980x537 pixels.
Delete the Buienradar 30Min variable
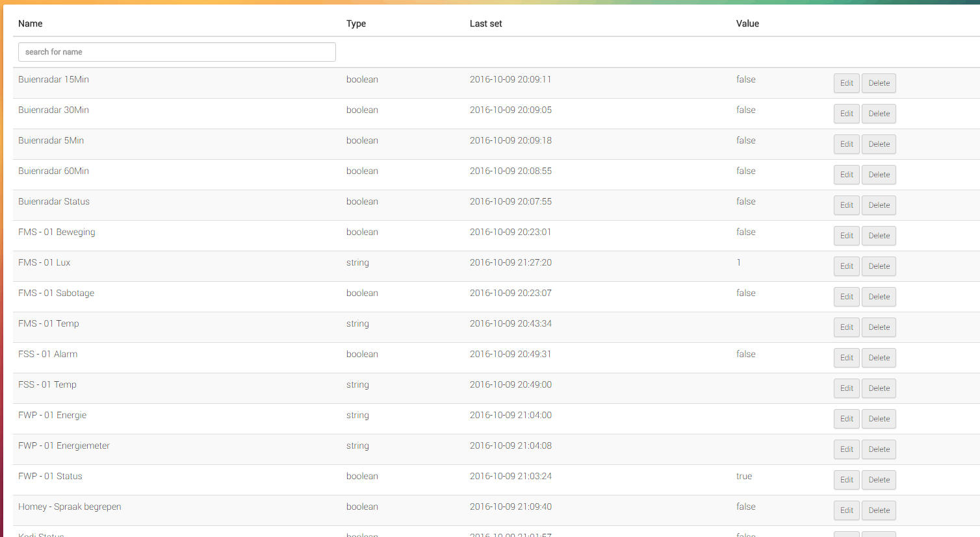pyautogui.click(x=879, y=114)
